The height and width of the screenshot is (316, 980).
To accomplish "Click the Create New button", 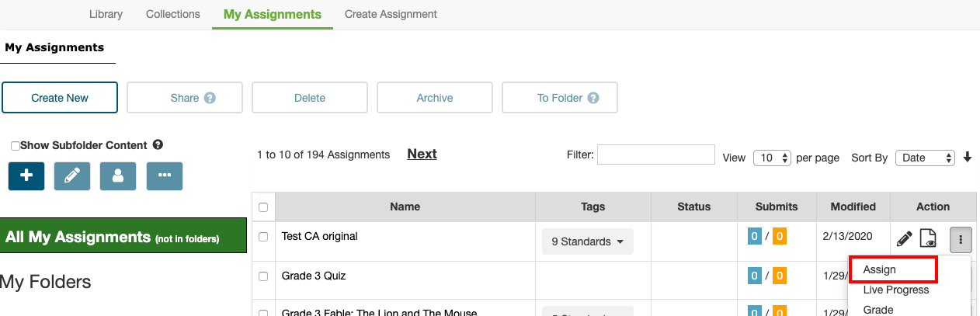I will click(x=60, y=98).
